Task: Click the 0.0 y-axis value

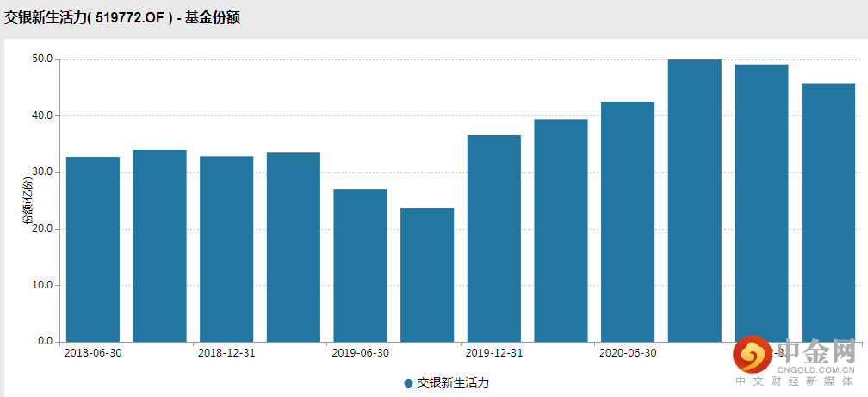Action: pyautogui.click(x=46, y=341)
